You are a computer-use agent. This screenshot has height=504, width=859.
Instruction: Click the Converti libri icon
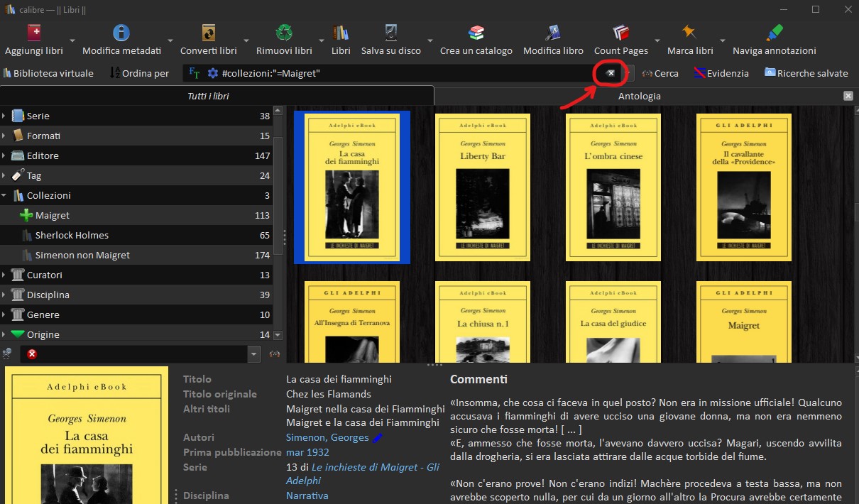(208, 33)
